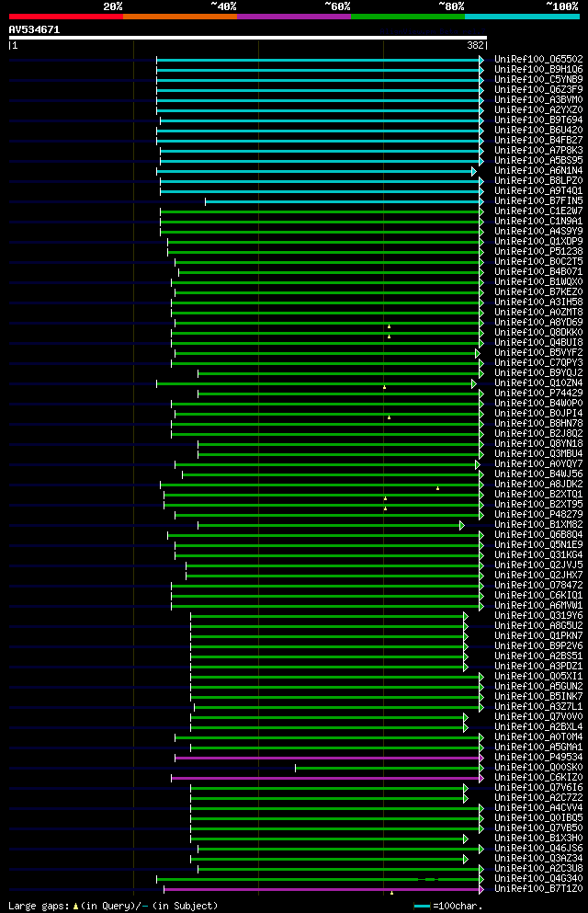588x913 pixels.
Task: Select the UniRef100_C1E2W7 label
Action: (538, 211)
